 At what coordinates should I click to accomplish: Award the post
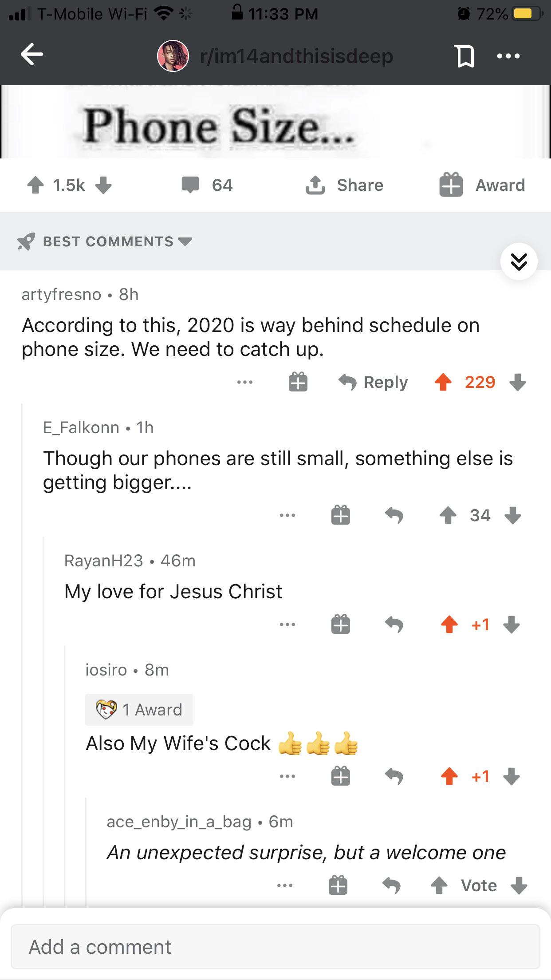[x=482, y=185]
